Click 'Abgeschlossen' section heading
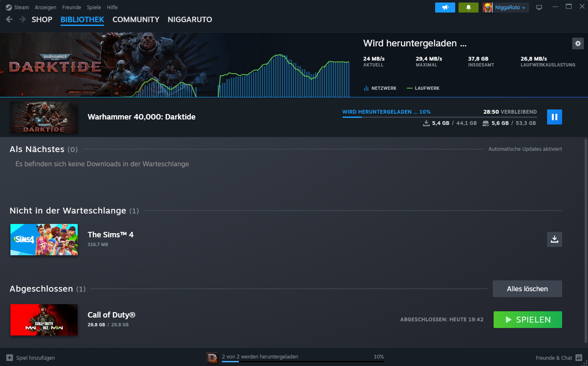Image resolution: width=588 pixels, height=366 pixels. pos(41,289)
